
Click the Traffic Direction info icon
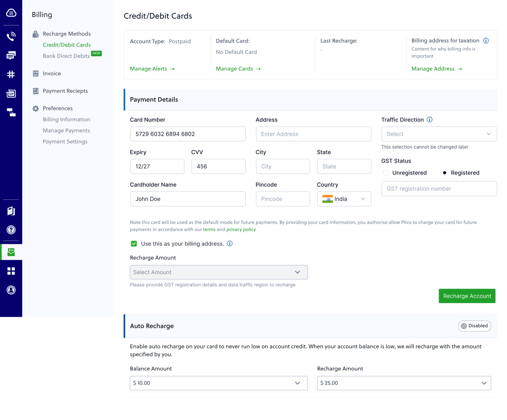(x=430, y=120)
